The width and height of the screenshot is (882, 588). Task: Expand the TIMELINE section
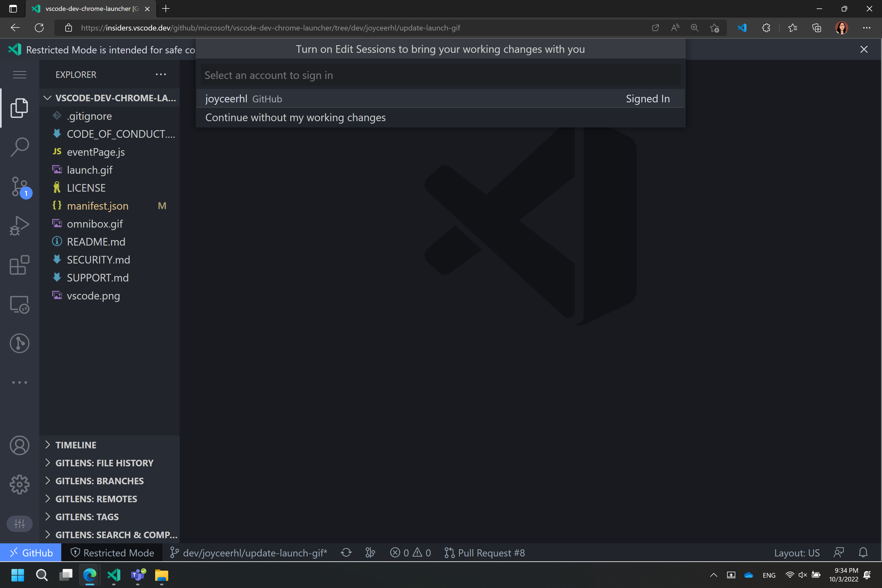point(76,445)
